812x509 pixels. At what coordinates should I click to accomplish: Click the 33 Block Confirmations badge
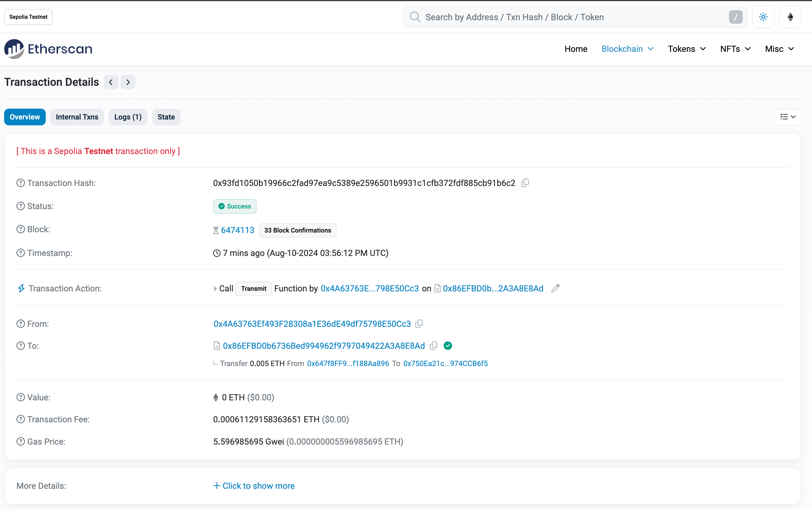(x=298, y=230)
